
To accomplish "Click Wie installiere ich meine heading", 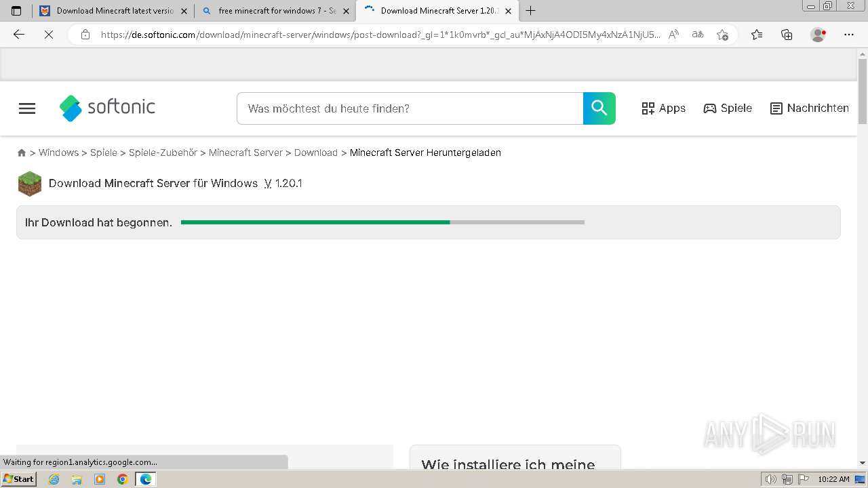I will click(x=508, y=464).
